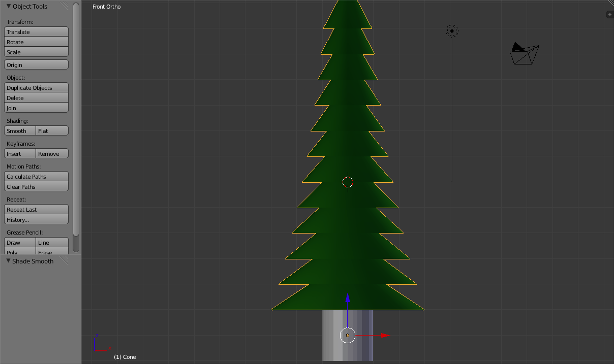Click Duplicate Objects
The height and width of the screenshot is (364, 614).
coord(36,88)
